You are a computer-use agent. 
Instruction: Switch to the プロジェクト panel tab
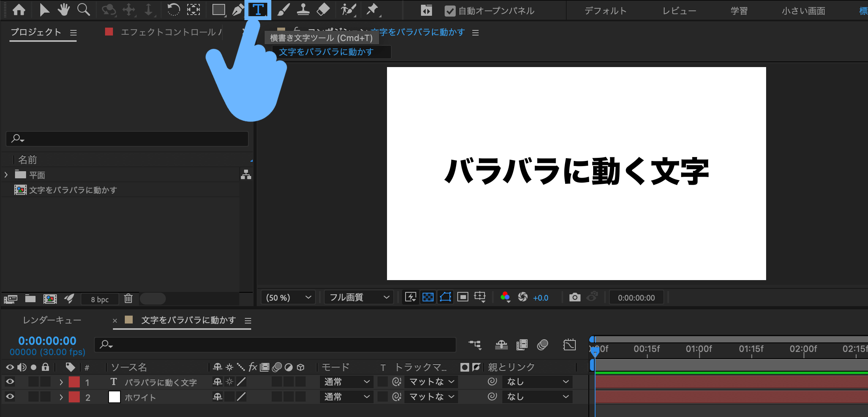[36, 32]
